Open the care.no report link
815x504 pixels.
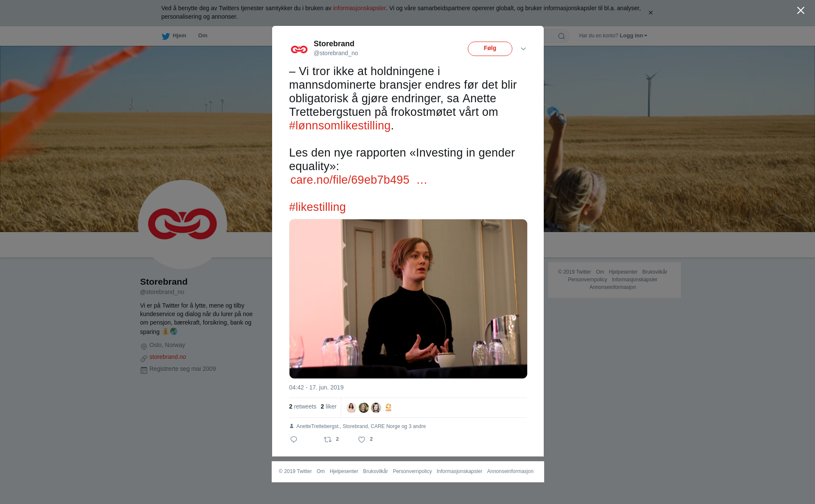click(358, 180)
